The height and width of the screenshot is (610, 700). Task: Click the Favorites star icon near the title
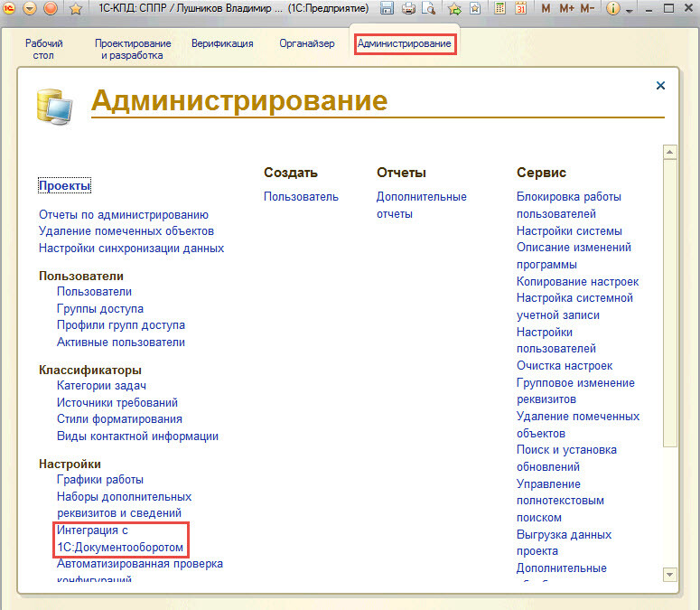76,9
